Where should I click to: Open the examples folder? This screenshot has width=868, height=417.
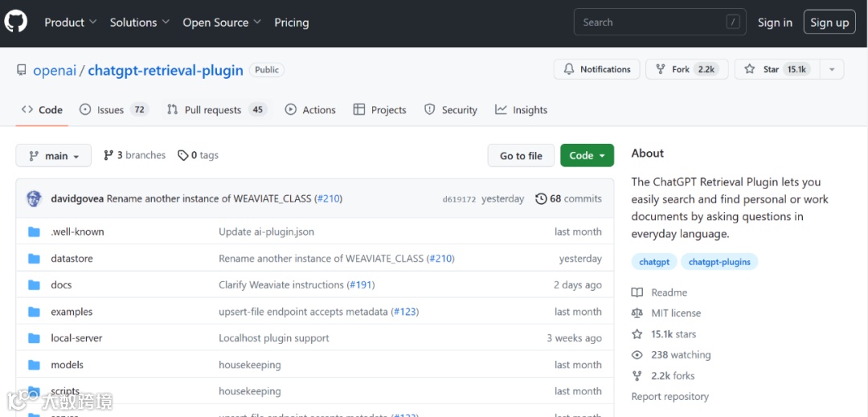point(72,312)
